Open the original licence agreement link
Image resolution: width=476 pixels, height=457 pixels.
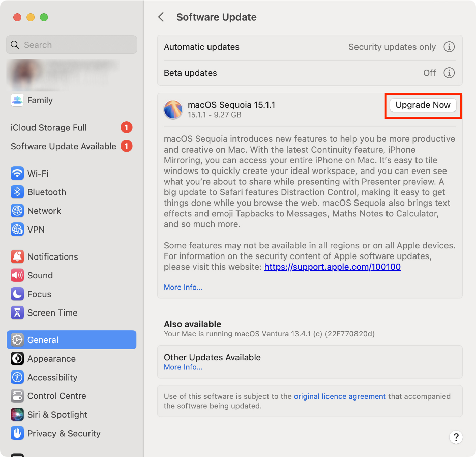tap(340, 396)
